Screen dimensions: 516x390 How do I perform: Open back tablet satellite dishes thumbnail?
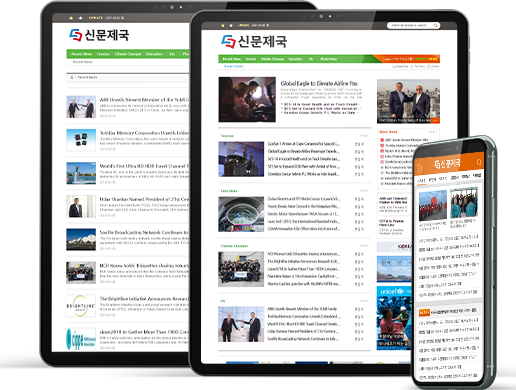[x=81, y=239]
